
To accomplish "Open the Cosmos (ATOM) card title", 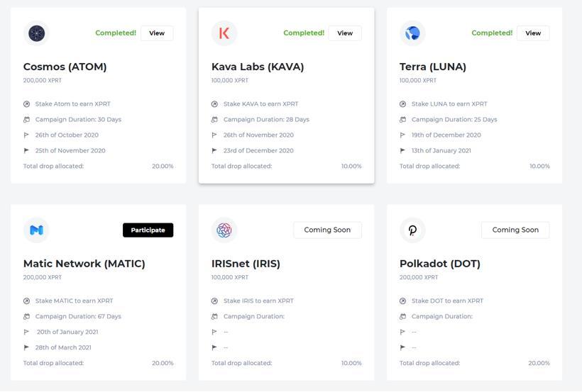I will [65, 67].
